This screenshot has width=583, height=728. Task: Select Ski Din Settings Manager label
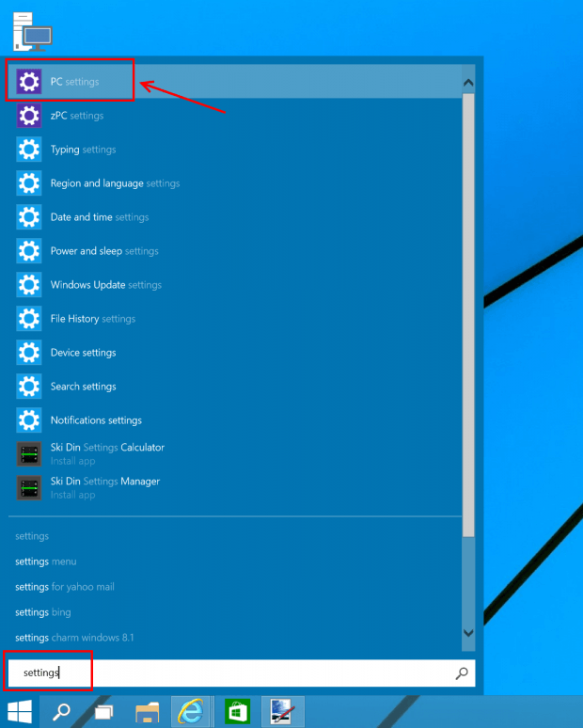105,482
